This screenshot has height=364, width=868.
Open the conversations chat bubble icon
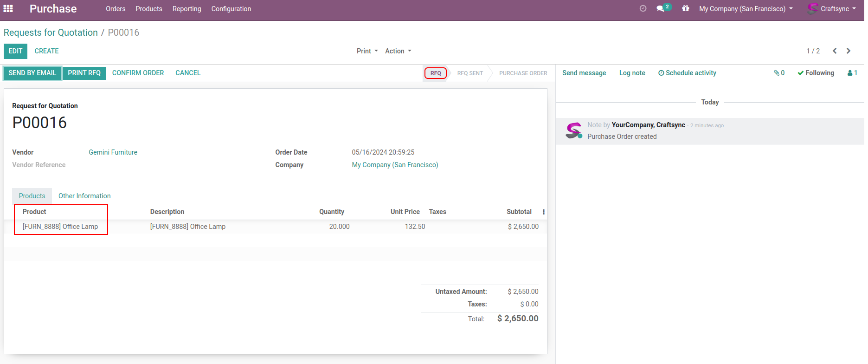[x=661, y=8]
